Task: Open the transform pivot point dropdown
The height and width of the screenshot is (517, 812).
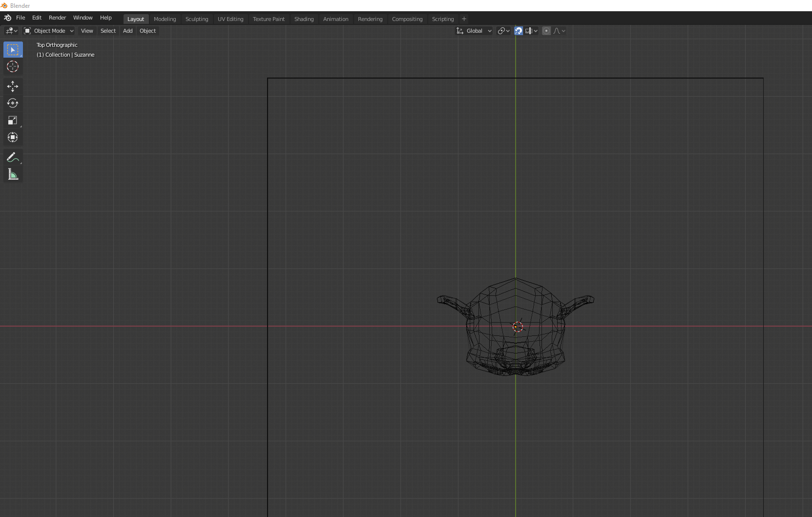Action: click(x=503, y=31)
